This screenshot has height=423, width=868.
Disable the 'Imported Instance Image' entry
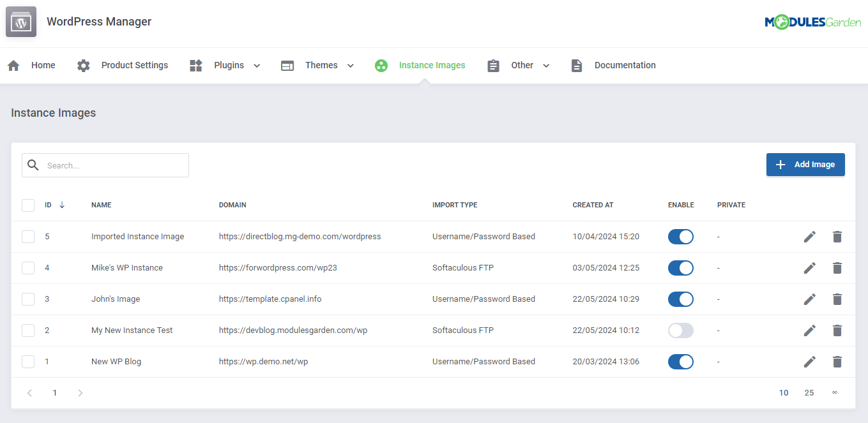pyautogui.click(x=680, y=236)
